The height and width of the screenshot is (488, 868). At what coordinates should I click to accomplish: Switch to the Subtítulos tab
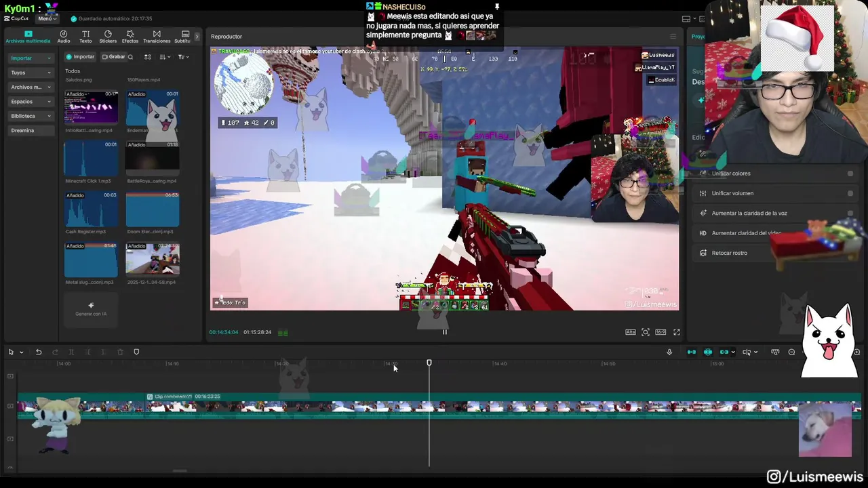click(183, 37)
